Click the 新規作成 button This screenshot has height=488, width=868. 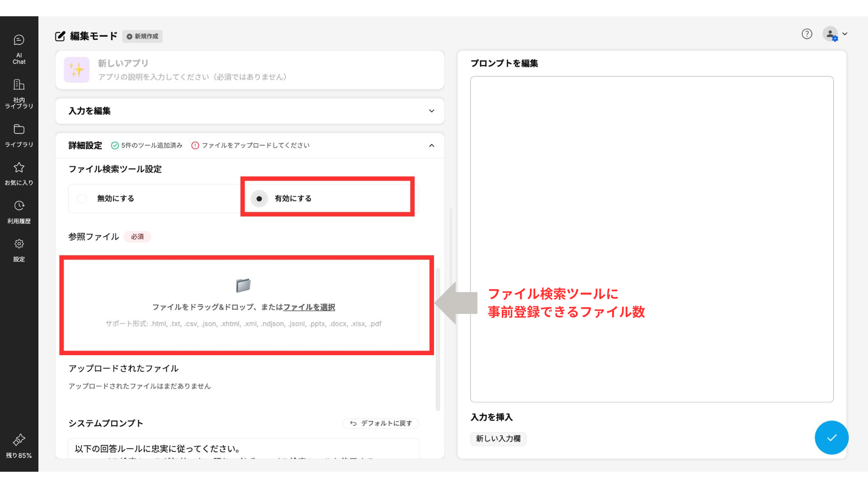[x=142, y=37]
